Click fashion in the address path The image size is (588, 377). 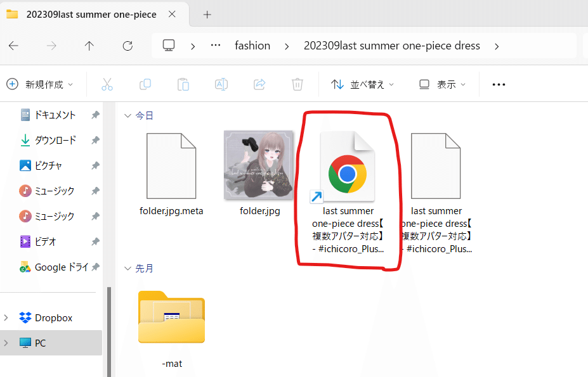252,46
